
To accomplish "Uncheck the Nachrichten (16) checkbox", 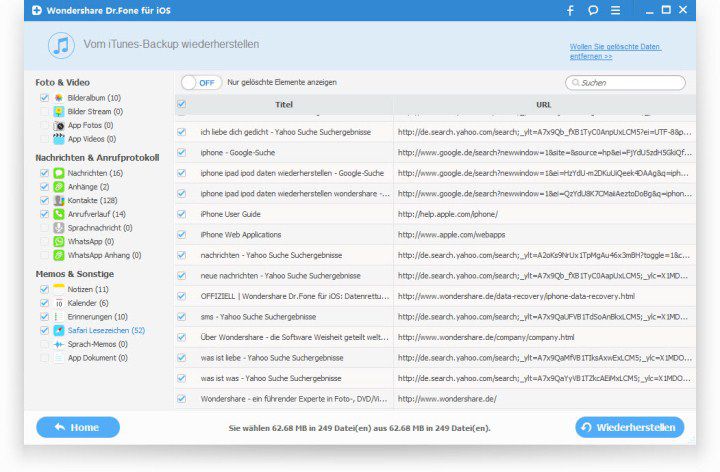I will coord(44,173).
